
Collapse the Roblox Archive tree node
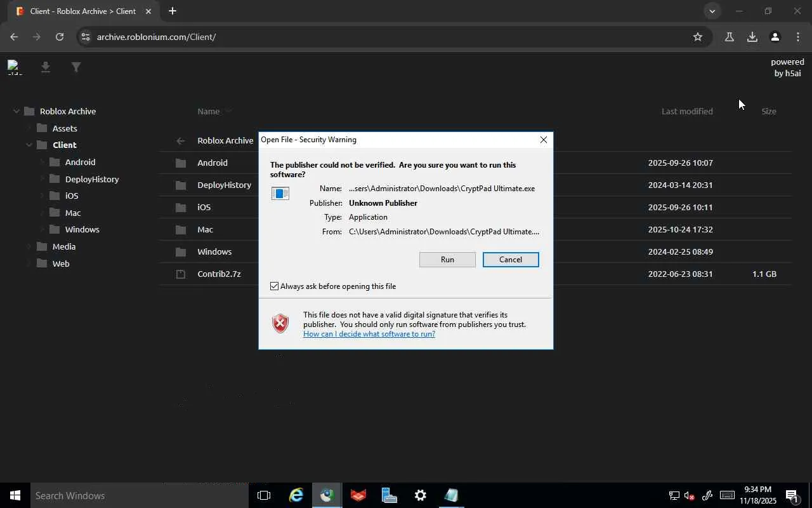(x=16, y=112)
